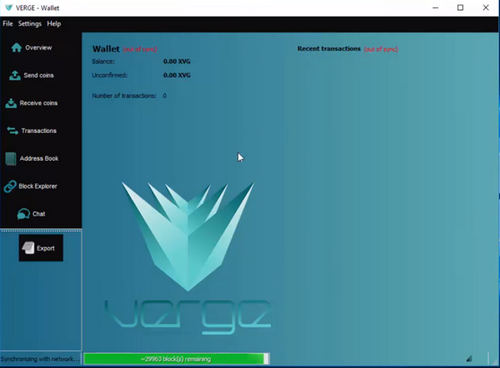
Task: Click the Chat label in the sidebar
Action: tap(39, 214)
